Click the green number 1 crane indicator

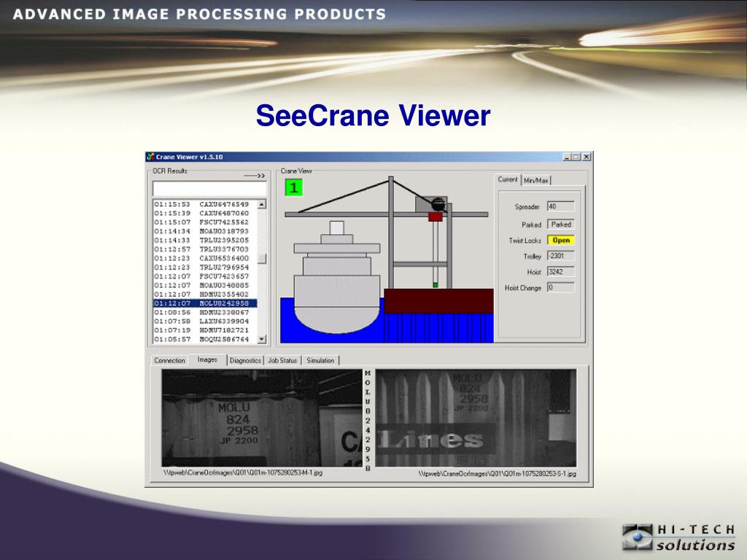tap(293, 187)
